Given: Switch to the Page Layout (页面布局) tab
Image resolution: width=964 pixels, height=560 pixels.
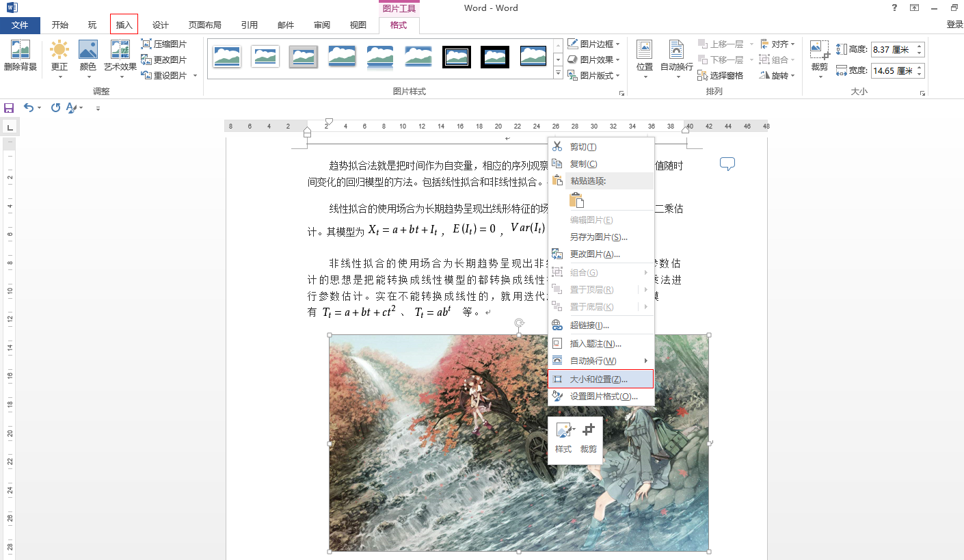Looking at the screenshot, I should pos(205,25).
